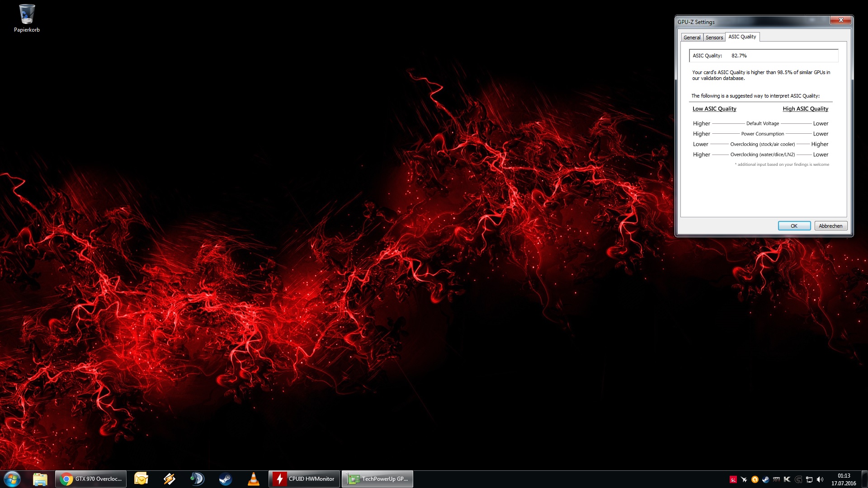Open Winamp from the taskbar
The height and width of the screenshot is (488, 868).
[x=170, y=479]
